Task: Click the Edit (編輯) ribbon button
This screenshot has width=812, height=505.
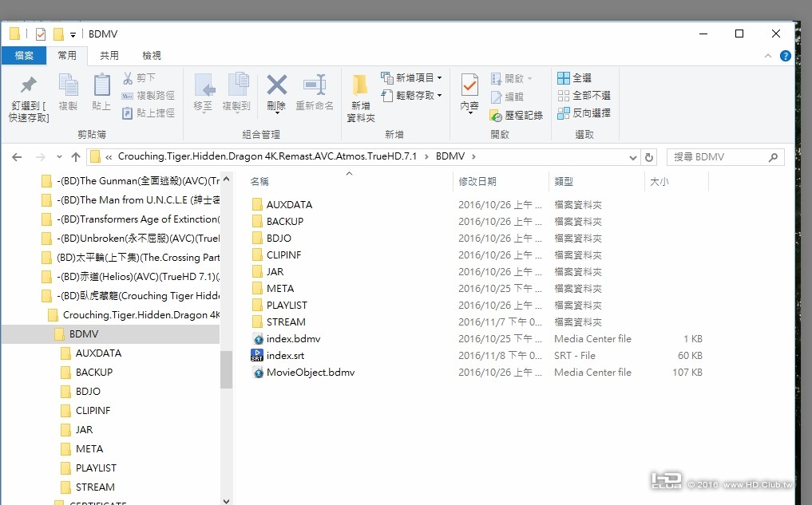Action: (x=508, y=97)
